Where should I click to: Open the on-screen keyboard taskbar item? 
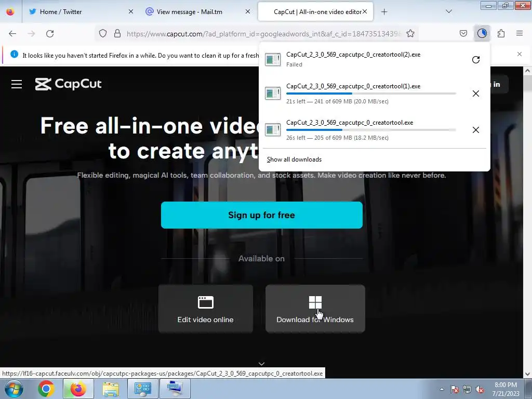pyautogui.click(x=175, y=389)
